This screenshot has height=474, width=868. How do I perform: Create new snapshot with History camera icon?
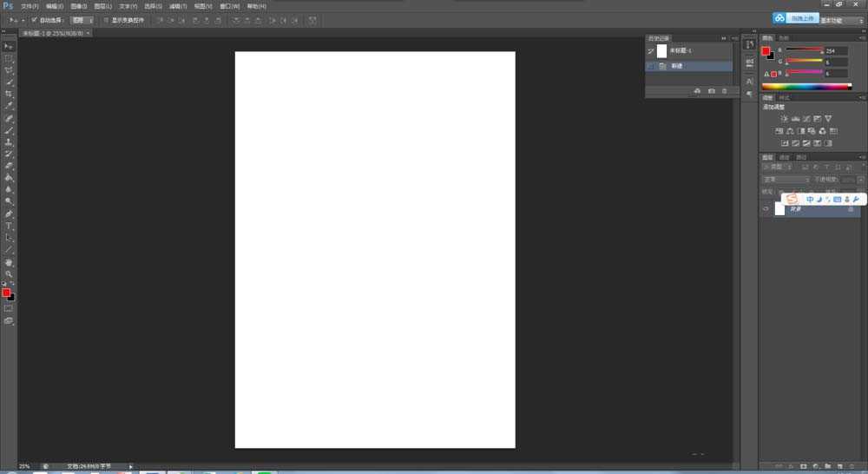[711, 91]
